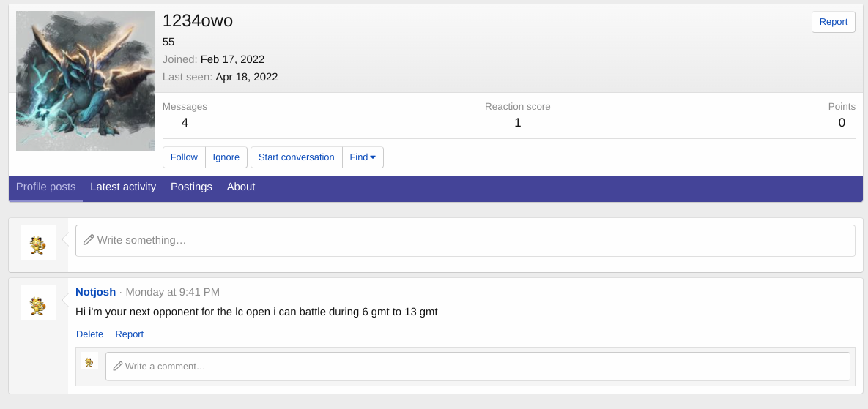868x409 pixels.
Task: Click the avatar beside the Write something box
Action: (38, 242)
